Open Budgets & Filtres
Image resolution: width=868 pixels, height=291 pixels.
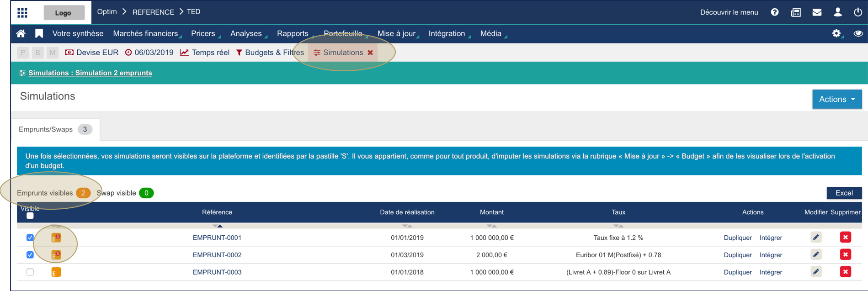(x=270, y=53)
